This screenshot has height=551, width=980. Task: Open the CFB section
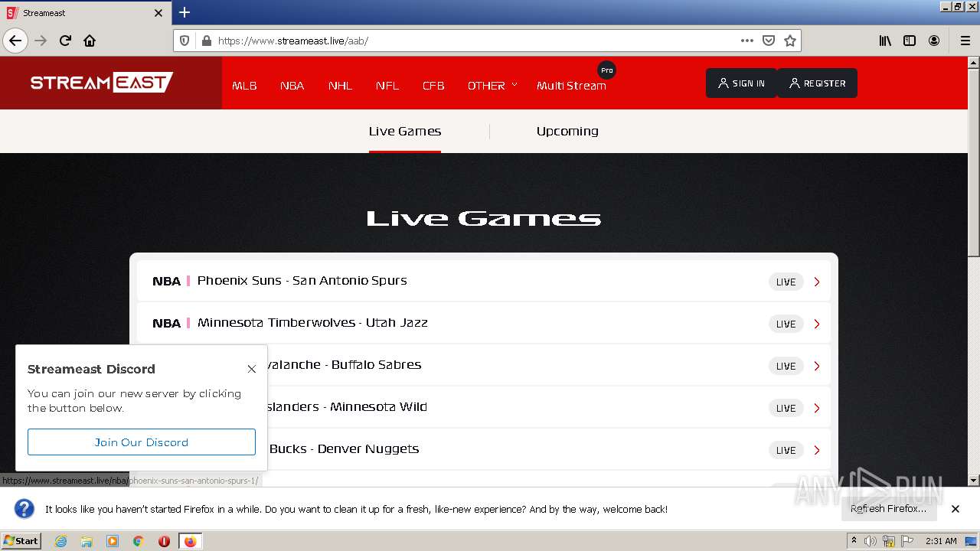coord(433,86)
